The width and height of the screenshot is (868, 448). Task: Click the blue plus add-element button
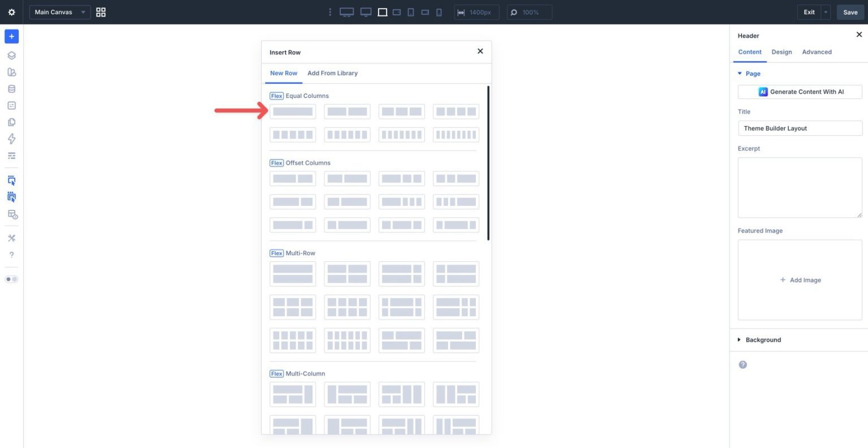click(11, 36)
